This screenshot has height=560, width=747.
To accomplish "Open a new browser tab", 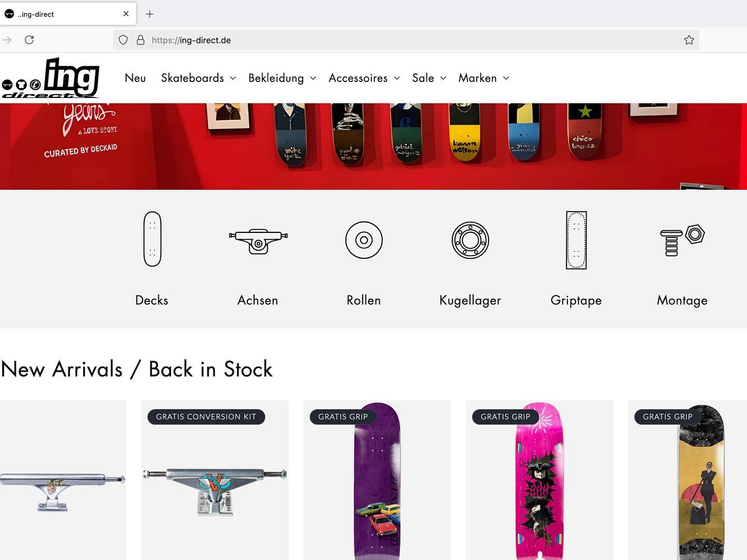I will tap(150, 14).
